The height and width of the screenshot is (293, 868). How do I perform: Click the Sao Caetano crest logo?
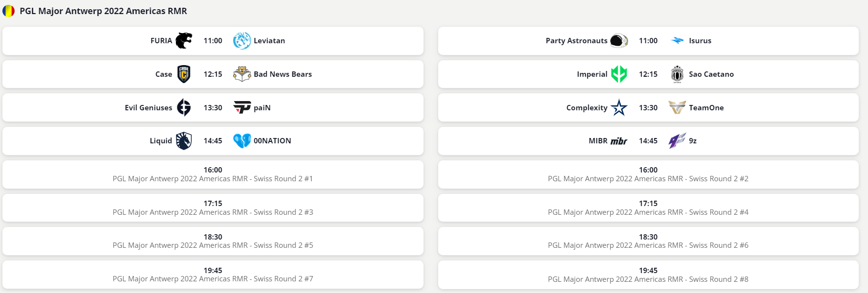point(677,74)
